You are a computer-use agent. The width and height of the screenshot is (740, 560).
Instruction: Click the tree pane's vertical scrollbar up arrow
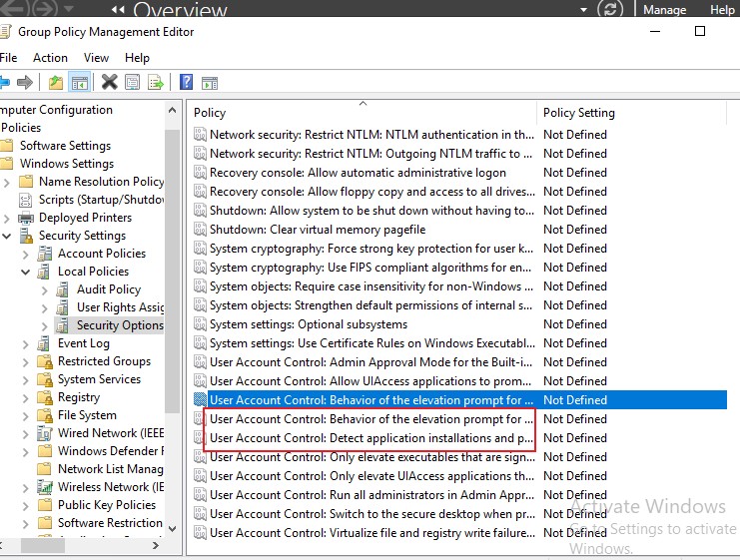click(172, 110)
